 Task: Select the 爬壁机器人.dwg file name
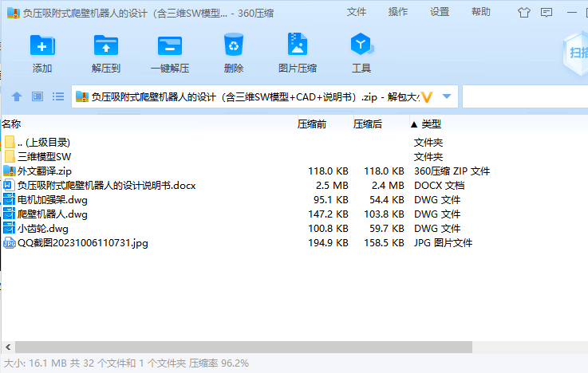53,214
